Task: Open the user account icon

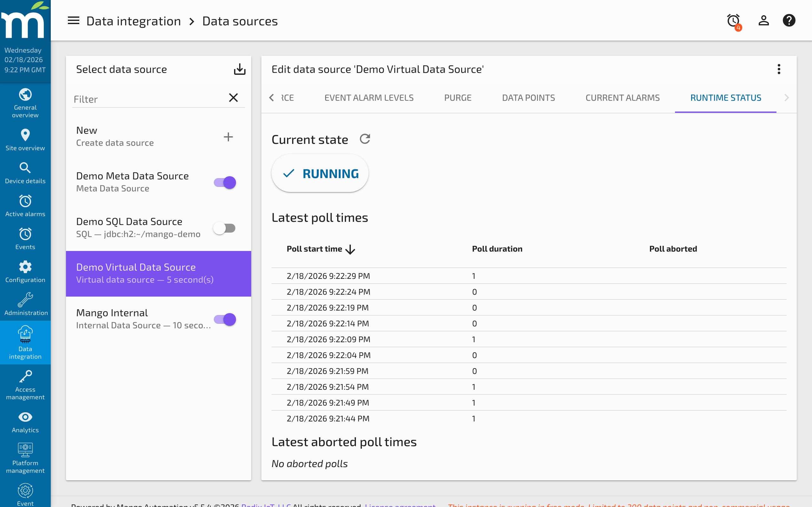Action: (x=763, y=20)
